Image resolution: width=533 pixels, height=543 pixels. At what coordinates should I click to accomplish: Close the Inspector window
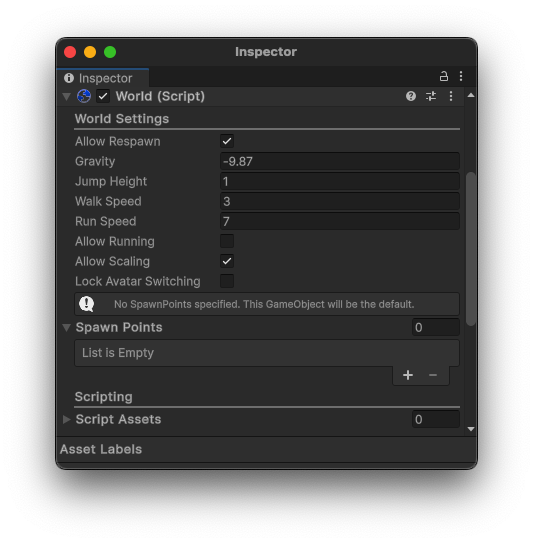click(70, 52)
